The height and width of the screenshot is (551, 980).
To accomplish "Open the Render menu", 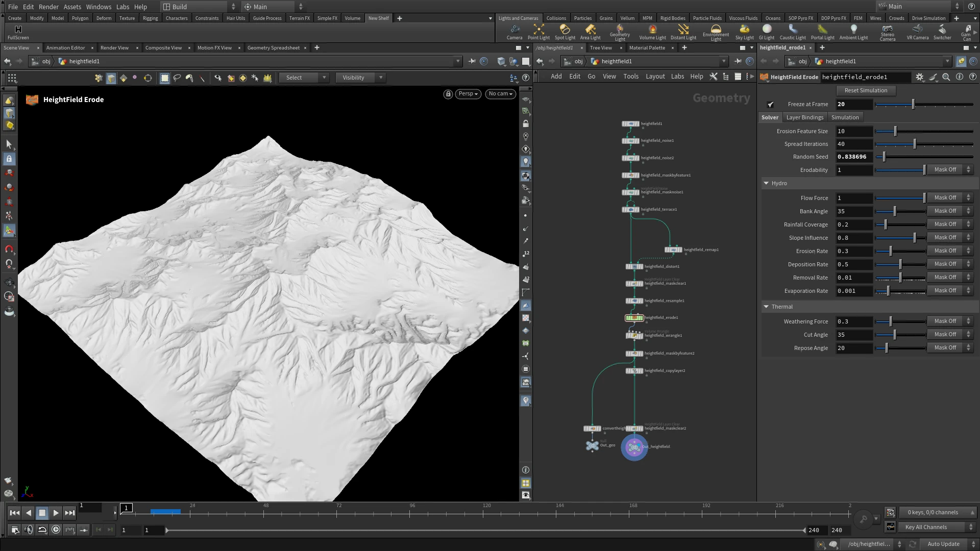I will [x=48, y=7].
